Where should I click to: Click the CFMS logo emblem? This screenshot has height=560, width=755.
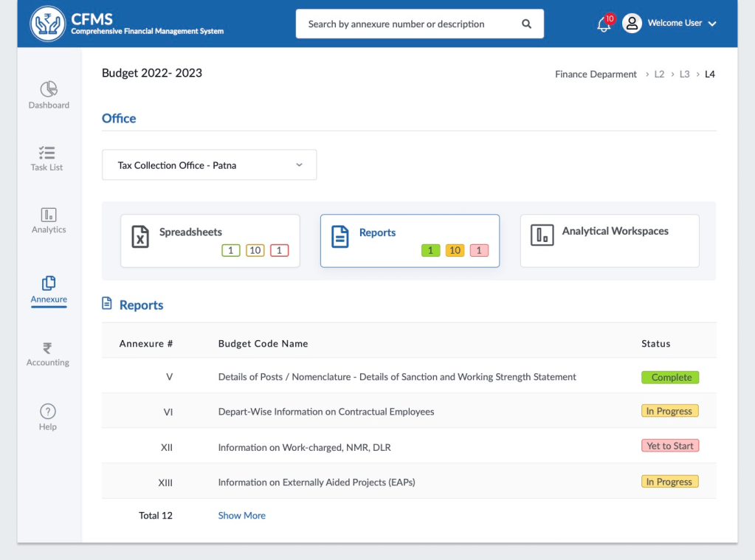48,24
